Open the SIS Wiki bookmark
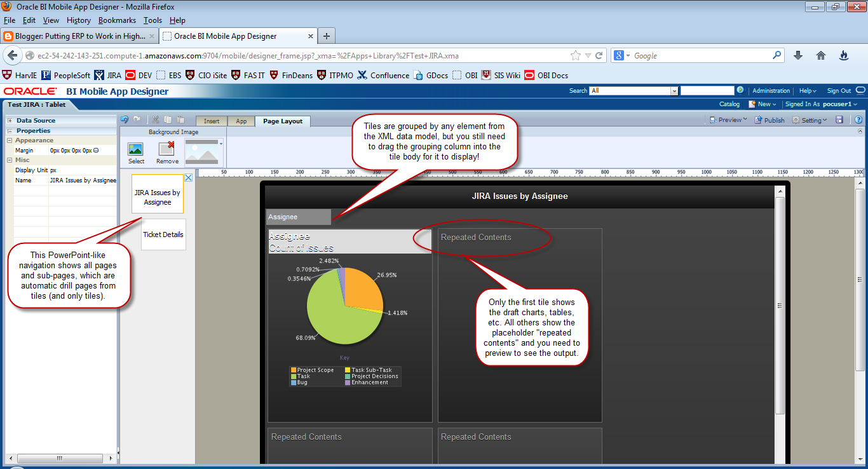This screenshot has height=469, width=868. 501,75
